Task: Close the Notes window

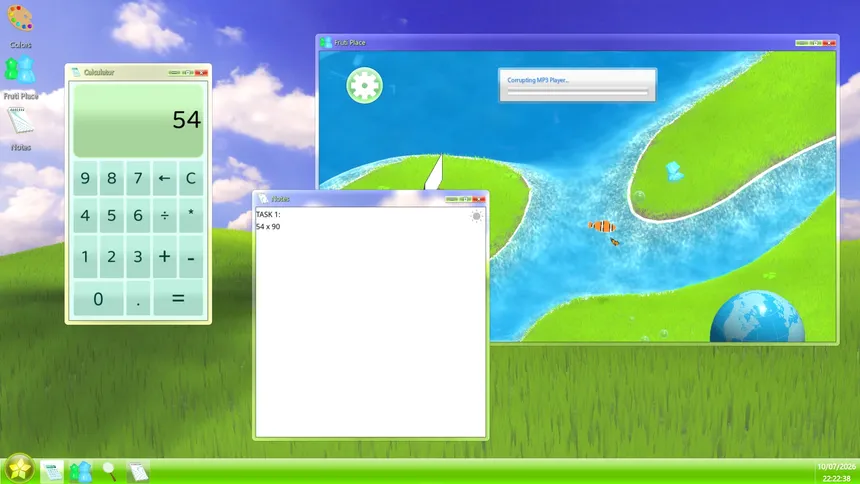Action: [x=479, y=199]
